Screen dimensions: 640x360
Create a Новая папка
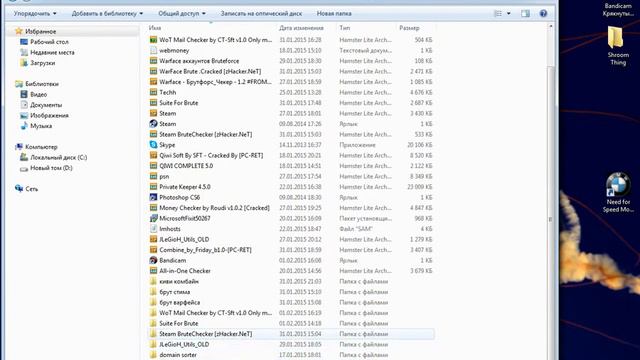[x=334, y=13]
